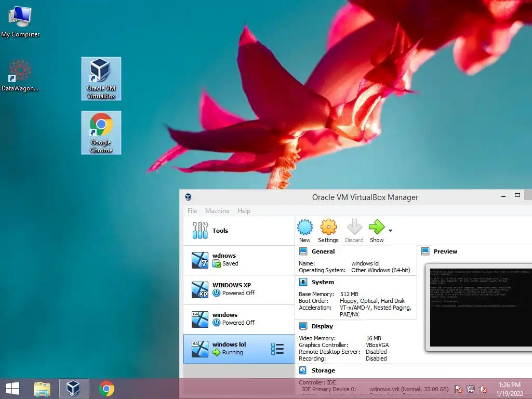The height and width of the screenshot is (399, 532).
Task: Open the File menu
Action: 192,211
